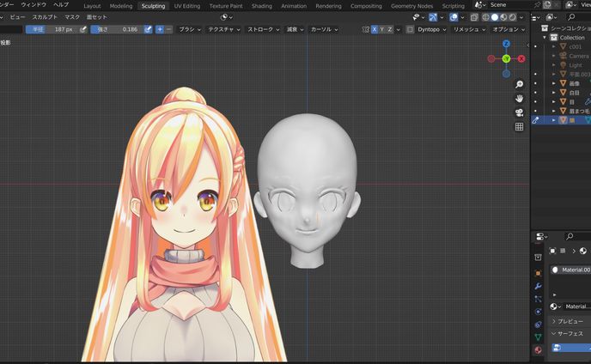The width and height of the screenshot is (591, 364).
Task: Open the オプション dropdown
Action: click(x=509, y=29)
